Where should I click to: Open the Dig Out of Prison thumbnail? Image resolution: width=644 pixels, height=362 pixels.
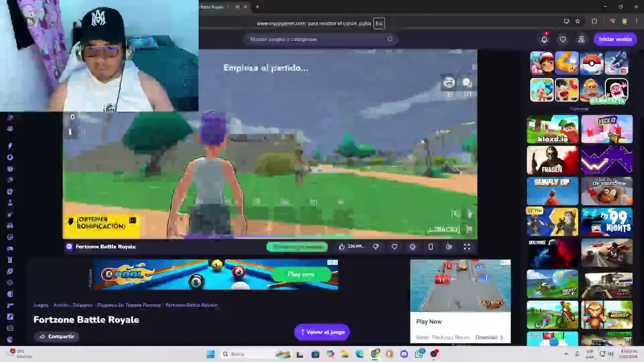pyautogui.click(x=607, y=191)
